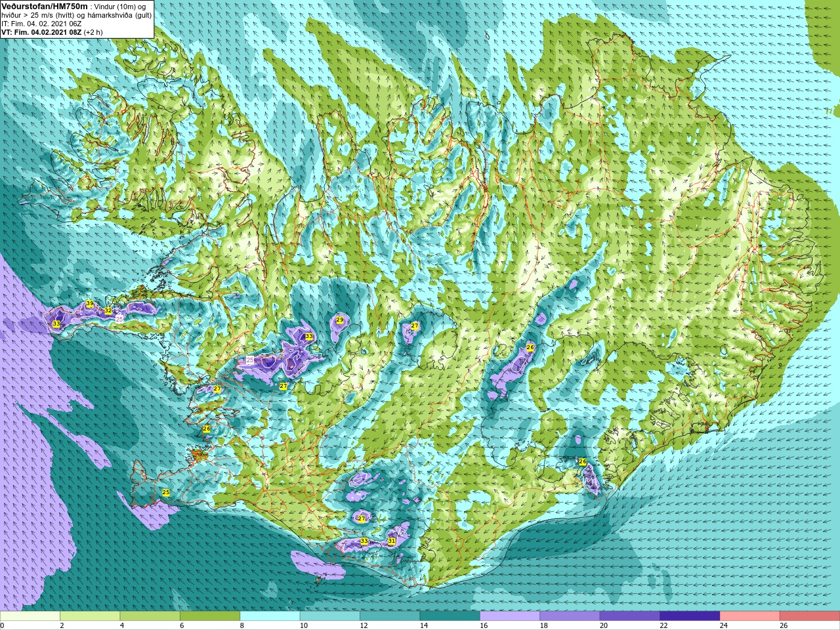The height and width of the screenshot is (630, 840).
Task: Pick the green 4–6 legend color band
Action: pyautogui.click(x=150, y=616)
